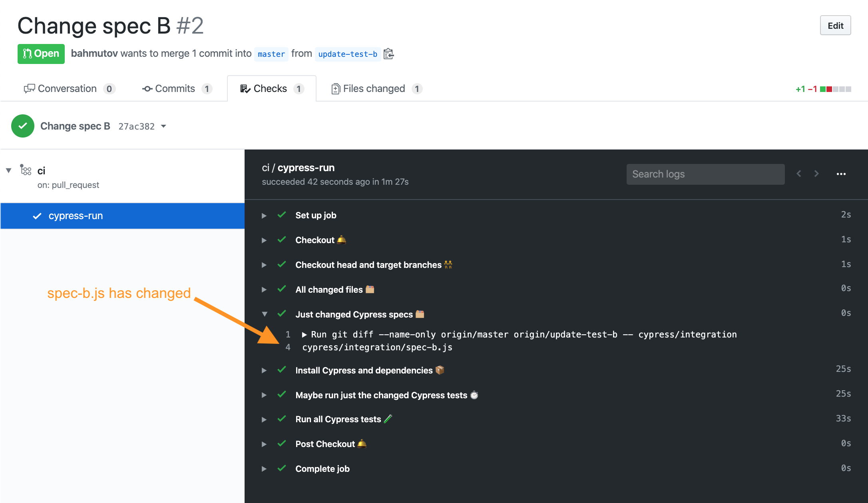Click the ci workflow icon in sidebar
The width and height of the screenshot is (868, 503).
tap(26, 170)
